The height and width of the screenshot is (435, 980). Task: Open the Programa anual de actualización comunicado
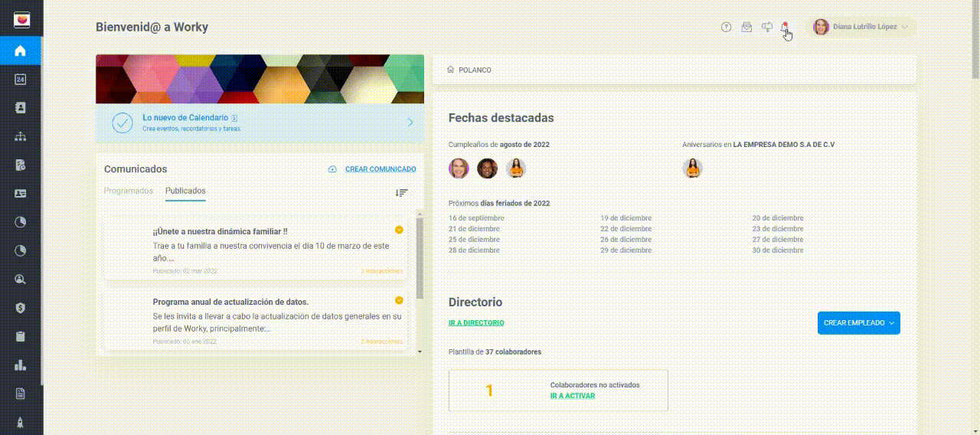click(256, 319)
